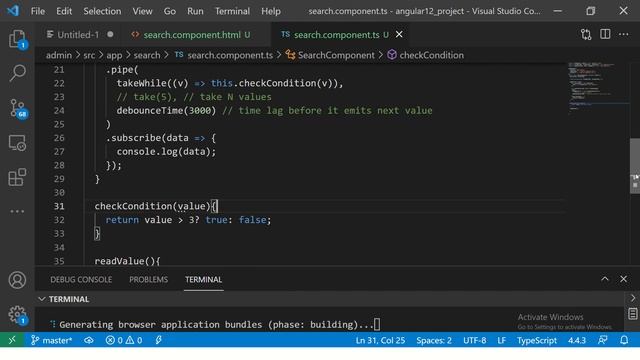Select the TERMINAL panel tab
640x360 pixels.
click(203, 280)
